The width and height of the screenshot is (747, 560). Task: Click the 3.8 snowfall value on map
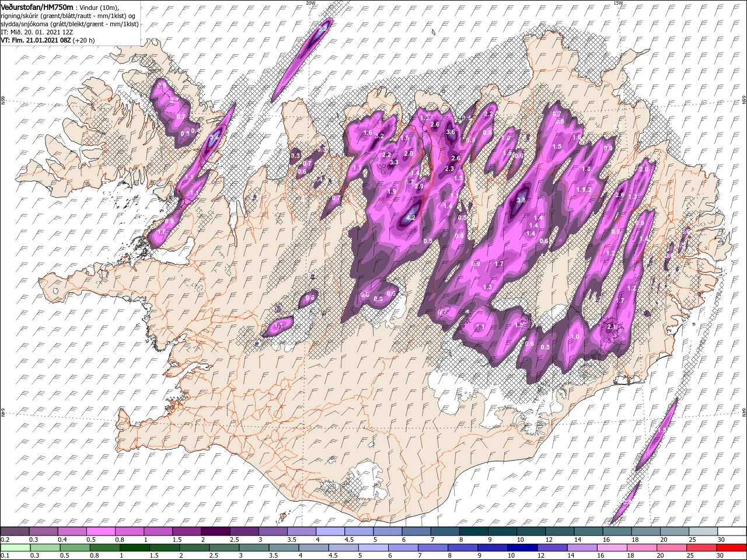point(521,200)
